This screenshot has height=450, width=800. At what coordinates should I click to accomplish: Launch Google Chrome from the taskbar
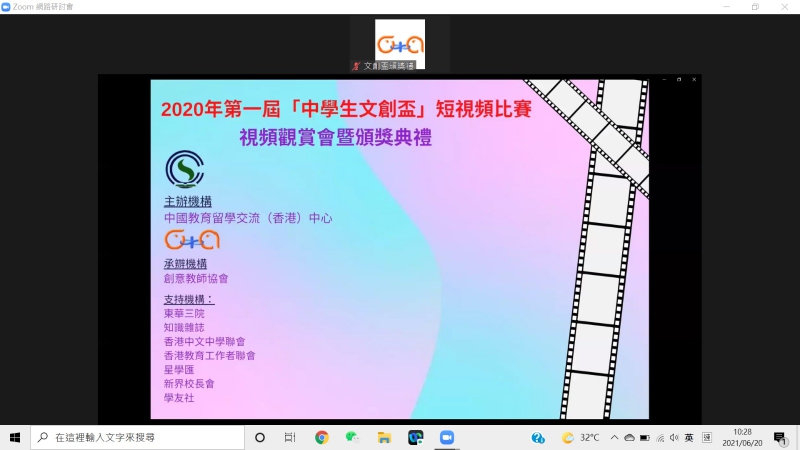pos(321,437)
